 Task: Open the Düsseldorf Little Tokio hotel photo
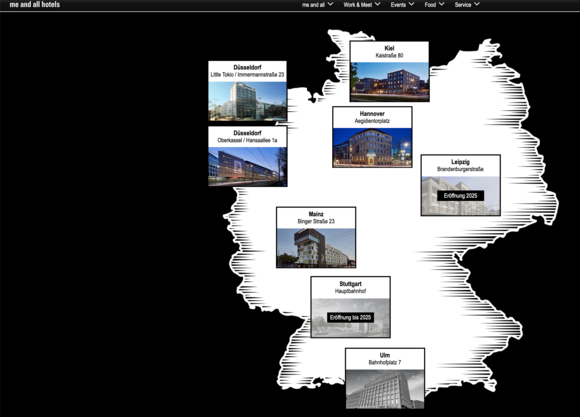point(247,101)
